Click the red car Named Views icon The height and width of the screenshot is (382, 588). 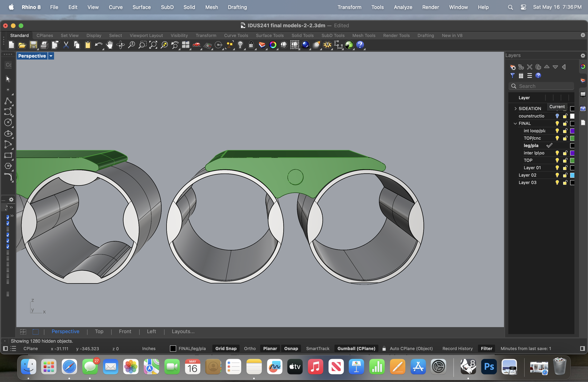point(196,45)
